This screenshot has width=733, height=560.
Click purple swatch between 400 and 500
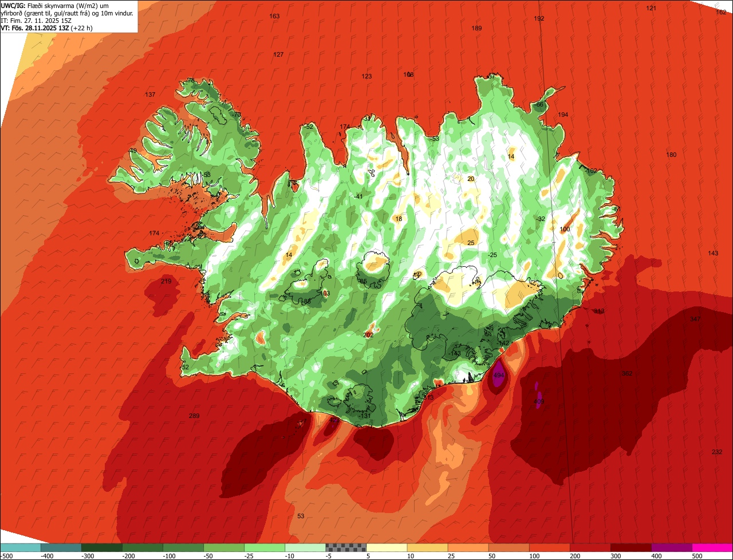tap(671, 548)
